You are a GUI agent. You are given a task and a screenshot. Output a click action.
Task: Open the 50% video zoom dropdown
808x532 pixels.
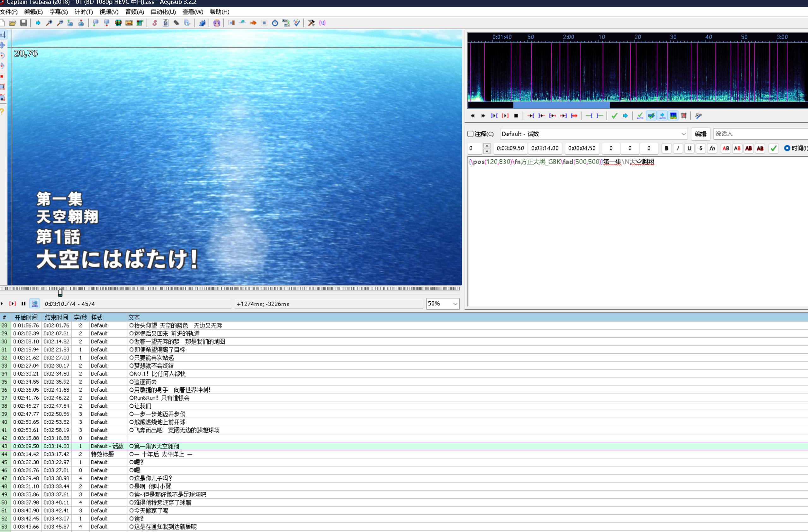(443, 304)
